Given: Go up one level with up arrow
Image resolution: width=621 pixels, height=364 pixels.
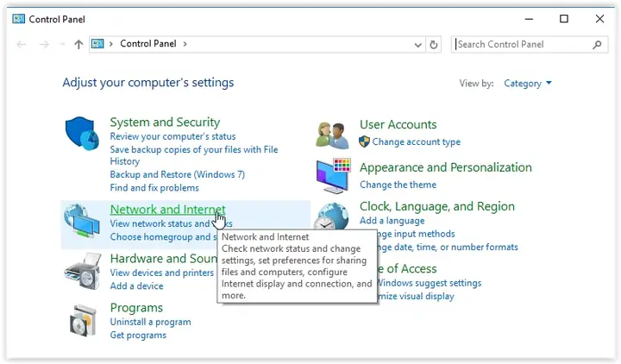Looking at the screenshot, I should [x=78, y=44].
